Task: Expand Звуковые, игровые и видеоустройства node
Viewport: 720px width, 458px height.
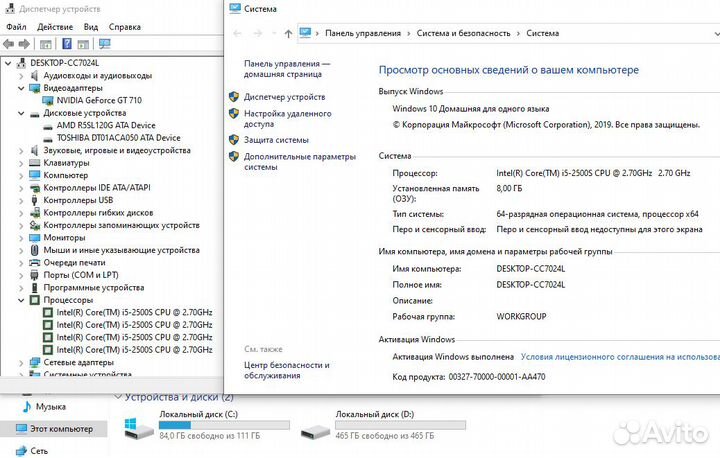Action: tap(21, 151)
